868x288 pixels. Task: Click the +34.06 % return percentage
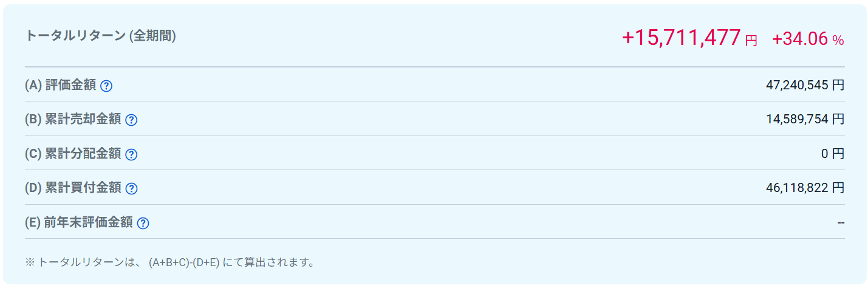coord(808,39)
